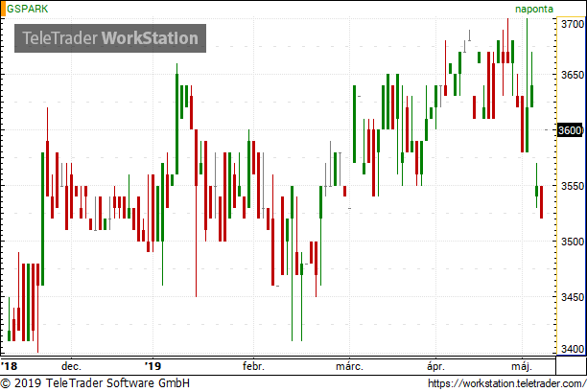Click the GSPARK ticker symbol label

tap(27, 9)
